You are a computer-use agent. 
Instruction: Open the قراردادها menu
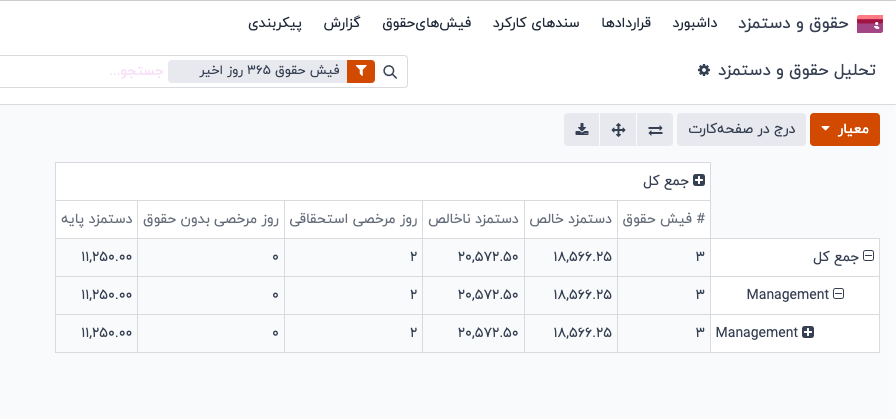click(626, 23)
